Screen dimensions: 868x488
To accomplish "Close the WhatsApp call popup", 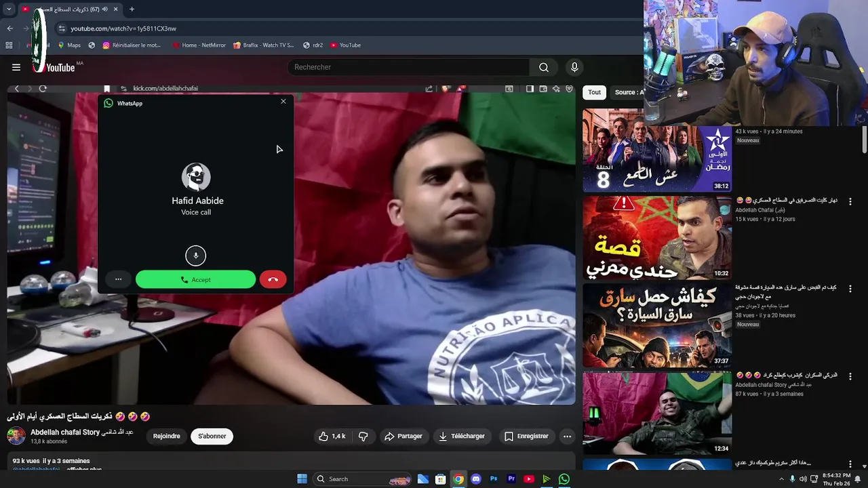I will tap(283, 102).
